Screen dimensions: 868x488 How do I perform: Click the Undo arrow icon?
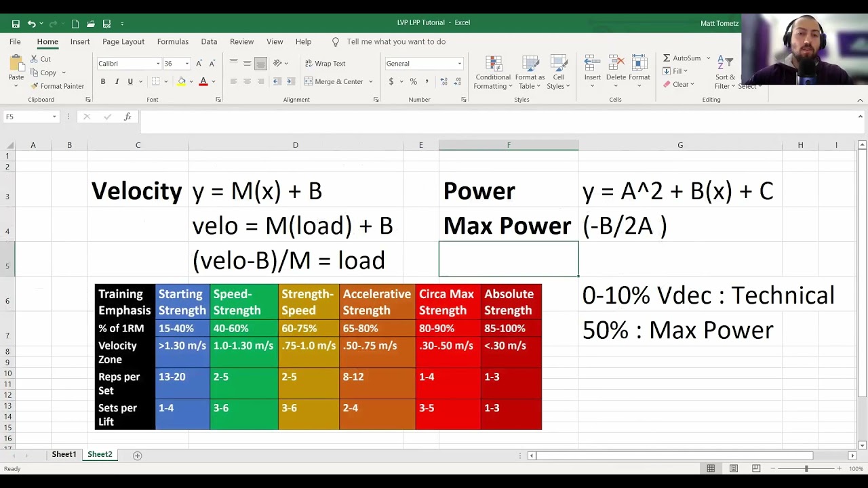(x=32, y=24)
